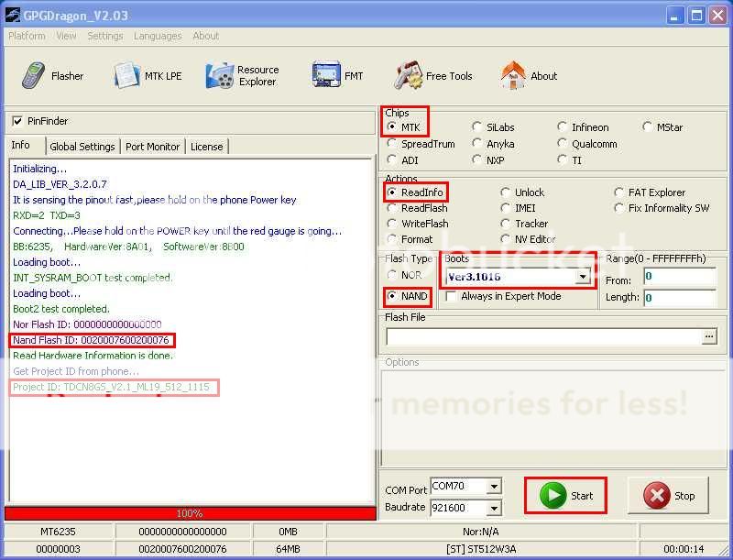This screenshot has height=560, width=733.
Task: Switch to the Global Settings tab
Action: [82, 147]
